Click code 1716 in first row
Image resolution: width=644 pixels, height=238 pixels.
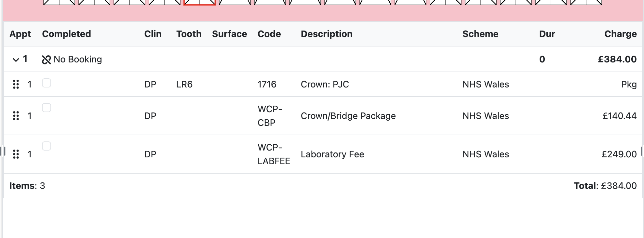click(267, 84)
